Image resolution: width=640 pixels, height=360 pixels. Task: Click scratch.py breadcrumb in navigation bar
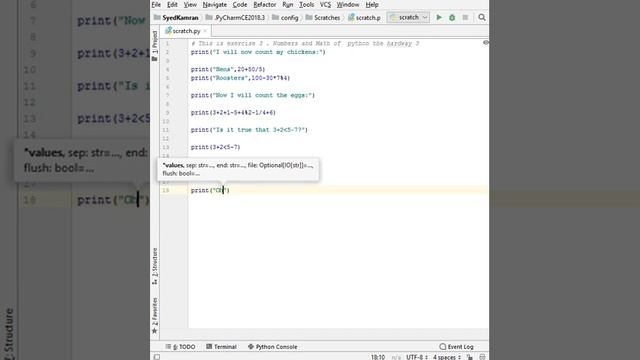click(364, 18)
